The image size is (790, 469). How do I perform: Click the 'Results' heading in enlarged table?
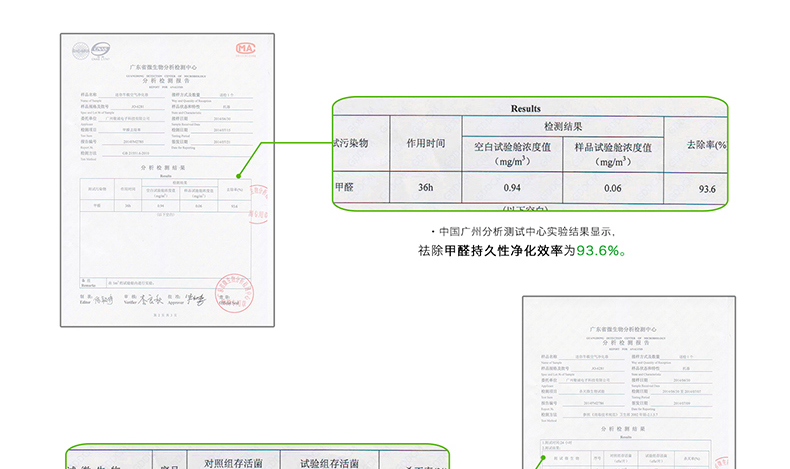(x=525, y=109)
